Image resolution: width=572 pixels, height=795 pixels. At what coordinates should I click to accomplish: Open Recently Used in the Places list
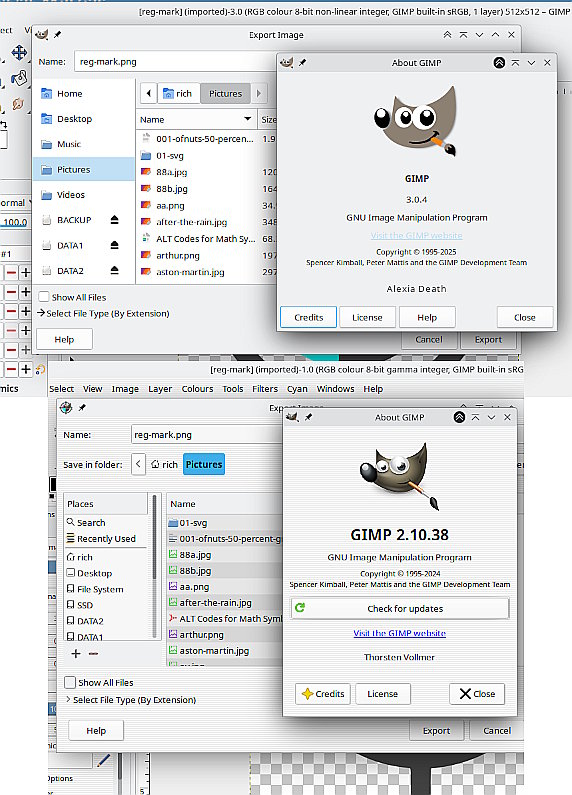pos(101,538)
